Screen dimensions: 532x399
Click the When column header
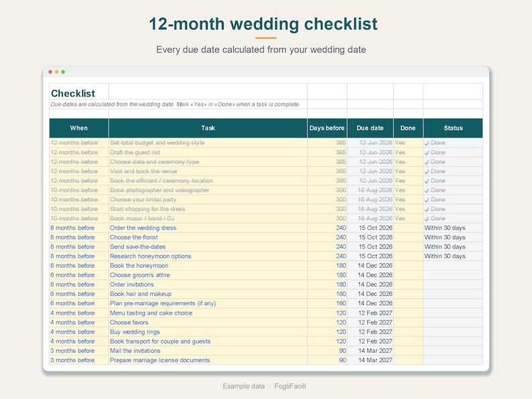point(79,128)
